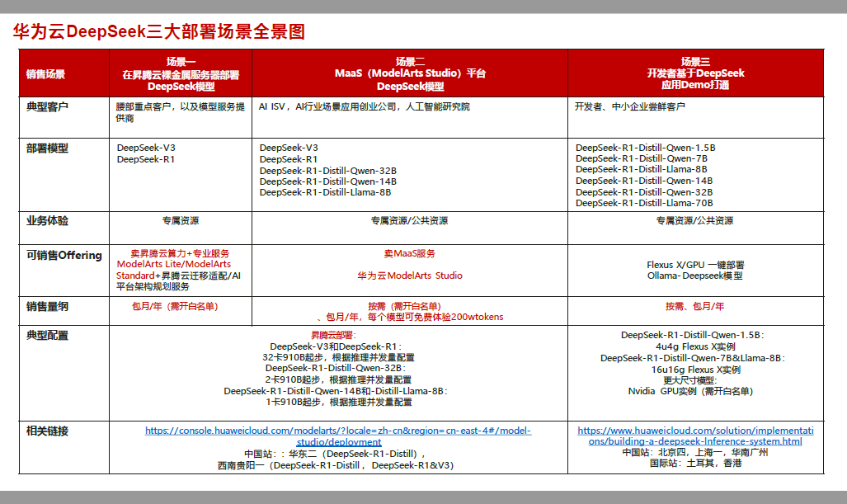Click the line 国际站: 土耳其, 香港
847x504 pixels.
pyautogui.click(x=696, y=463)
